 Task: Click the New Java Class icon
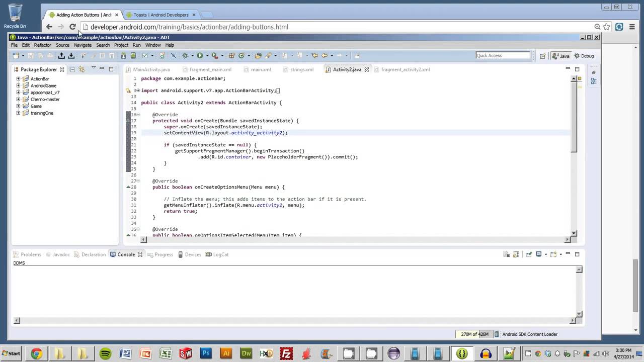pos(242,55)
